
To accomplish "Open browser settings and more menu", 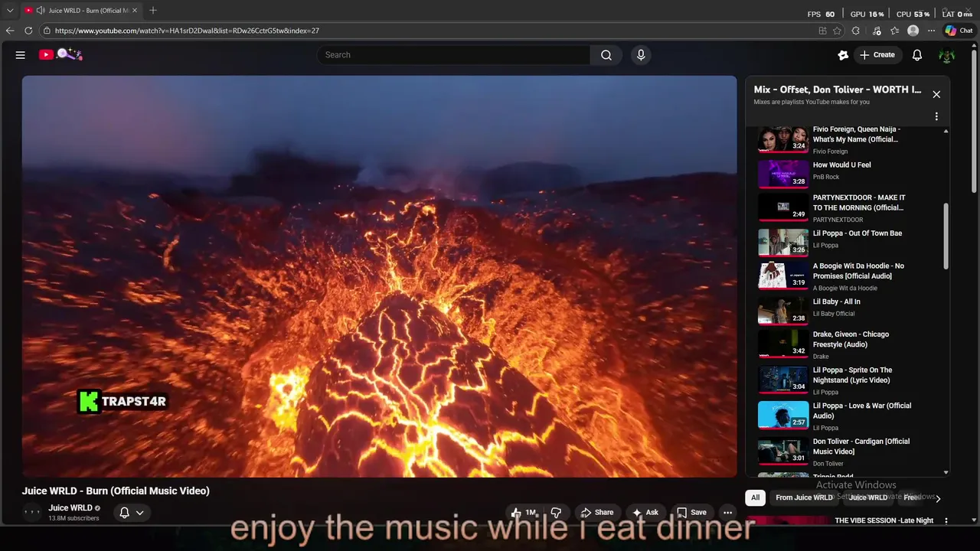I will [x=931, y=31].
